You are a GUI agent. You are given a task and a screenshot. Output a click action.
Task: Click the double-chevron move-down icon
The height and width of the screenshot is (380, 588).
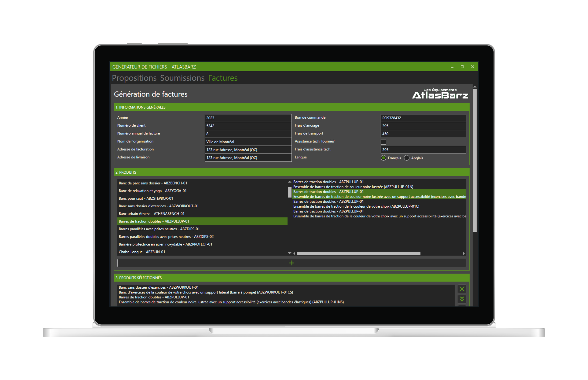[462, 299]
